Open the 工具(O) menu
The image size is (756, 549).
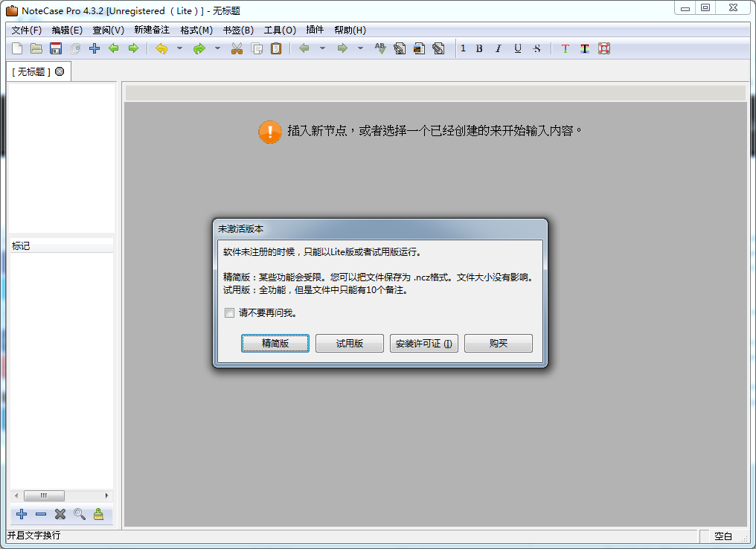(280, 30)
